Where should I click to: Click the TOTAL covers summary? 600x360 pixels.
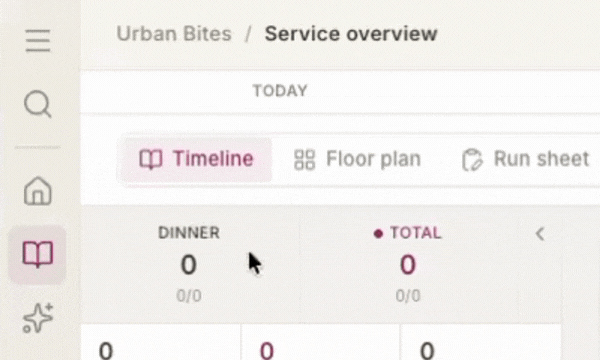[408, 264]
